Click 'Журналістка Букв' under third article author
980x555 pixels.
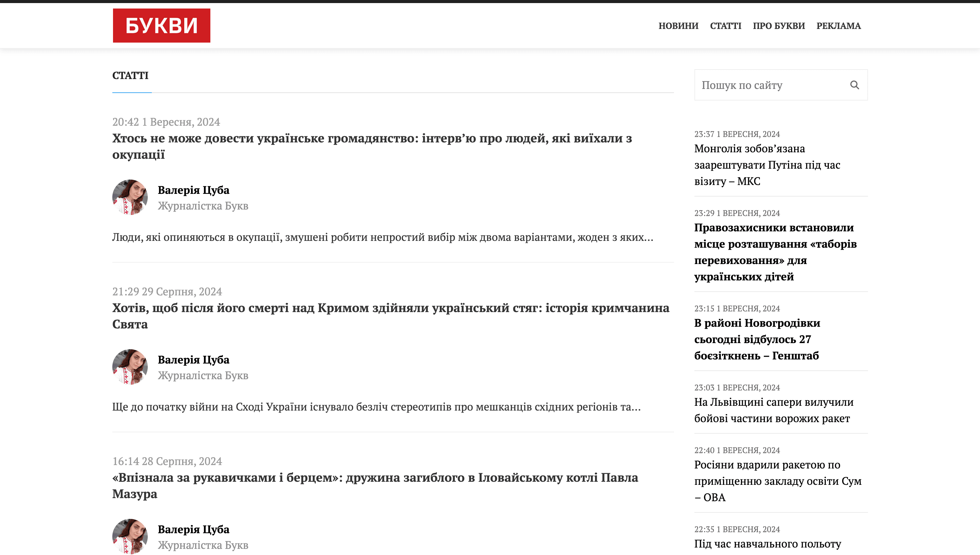(x=203, y=545)
